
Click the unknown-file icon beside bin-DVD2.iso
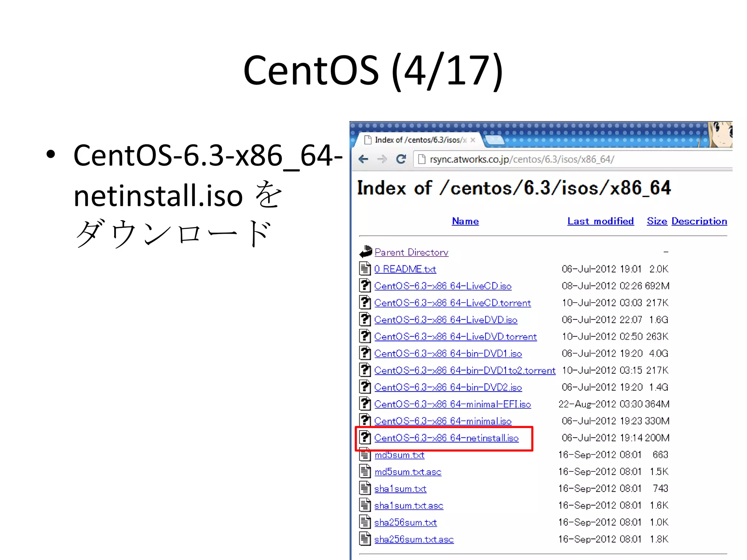pyautogui.click(x=365, y=386)
